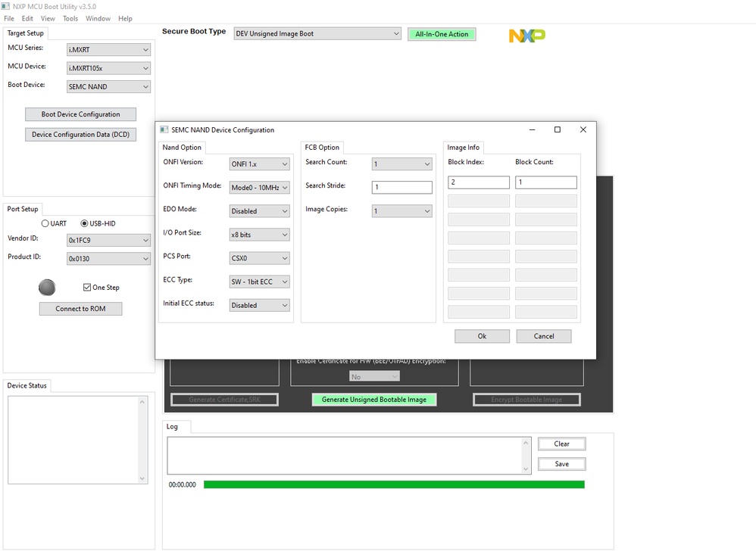
Task: Open the MCU Device dropdown
Action: 108,68
